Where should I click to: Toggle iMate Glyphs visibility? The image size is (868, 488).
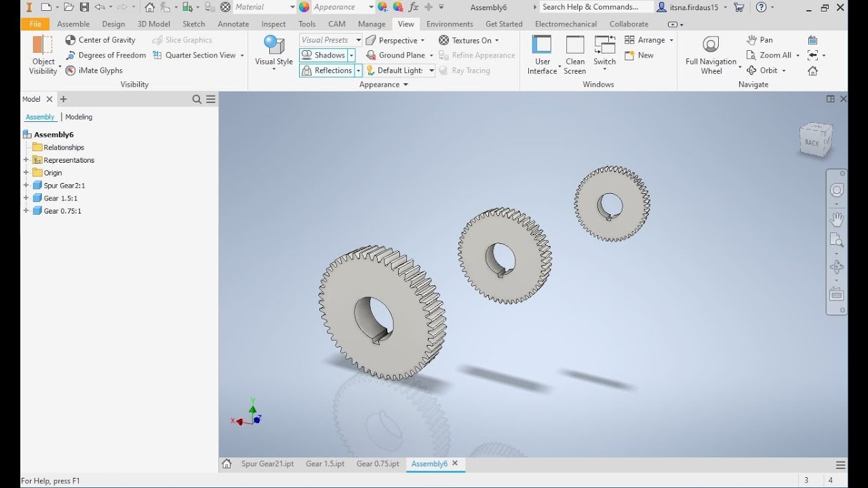click(94, 70)
